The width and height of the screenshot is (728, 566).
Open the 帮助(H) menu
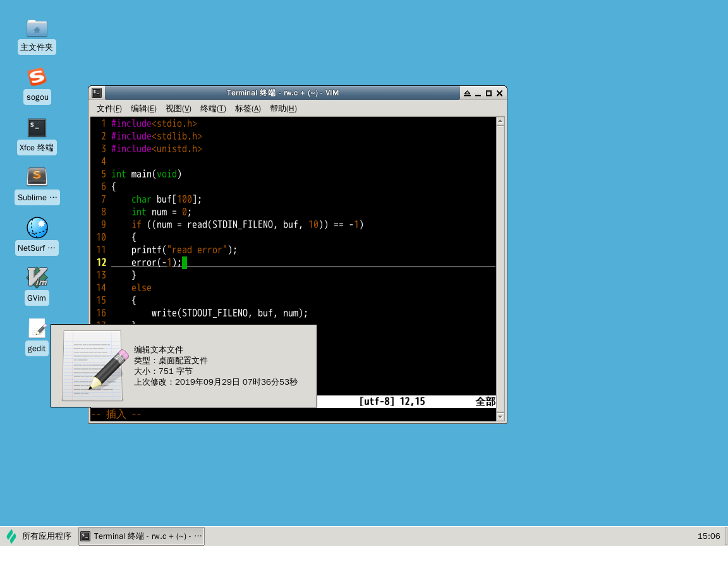click(x=283, y=109)
